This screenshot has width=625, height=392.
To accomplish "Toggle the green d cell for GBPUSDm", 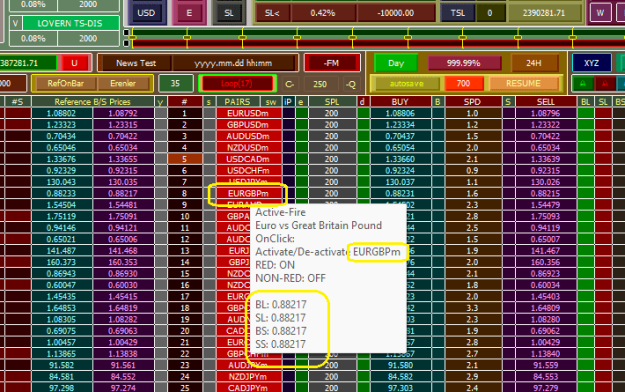I will (363, 125).
